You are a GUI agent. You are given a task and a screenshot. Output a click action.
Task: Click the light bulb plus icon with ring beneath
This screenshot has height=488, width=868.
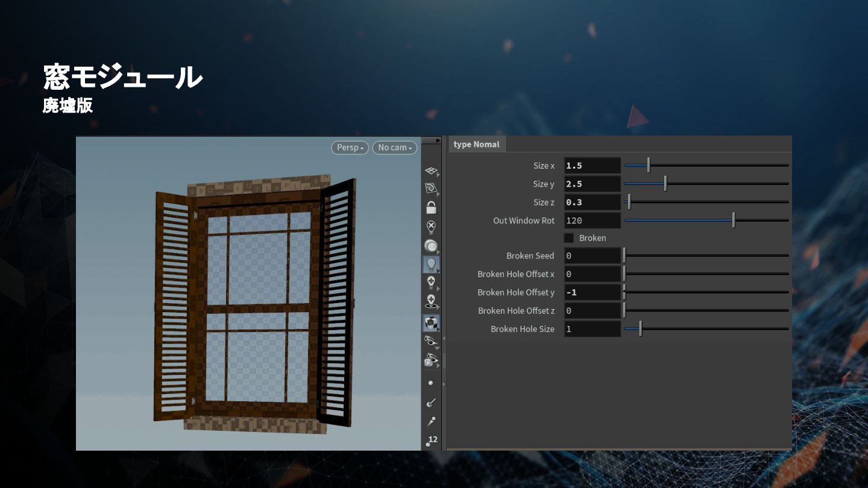[x=430, y=301]
